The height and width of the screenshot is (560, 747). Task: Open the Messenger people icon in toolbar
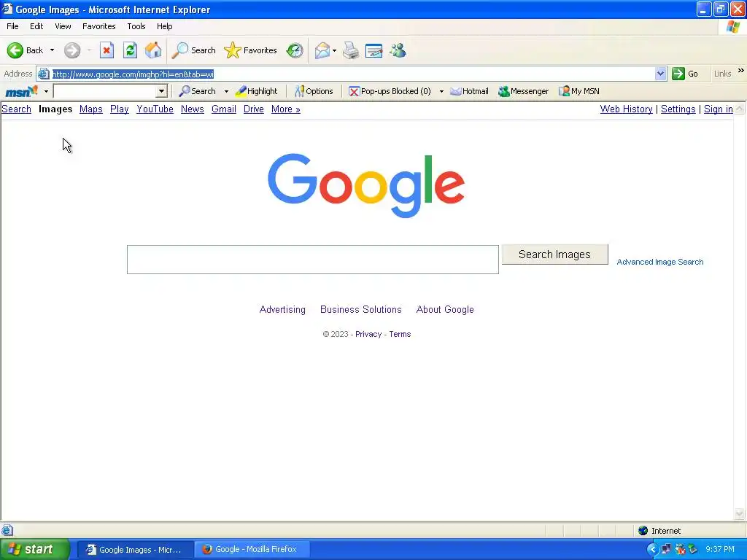(x=398, y=50)
